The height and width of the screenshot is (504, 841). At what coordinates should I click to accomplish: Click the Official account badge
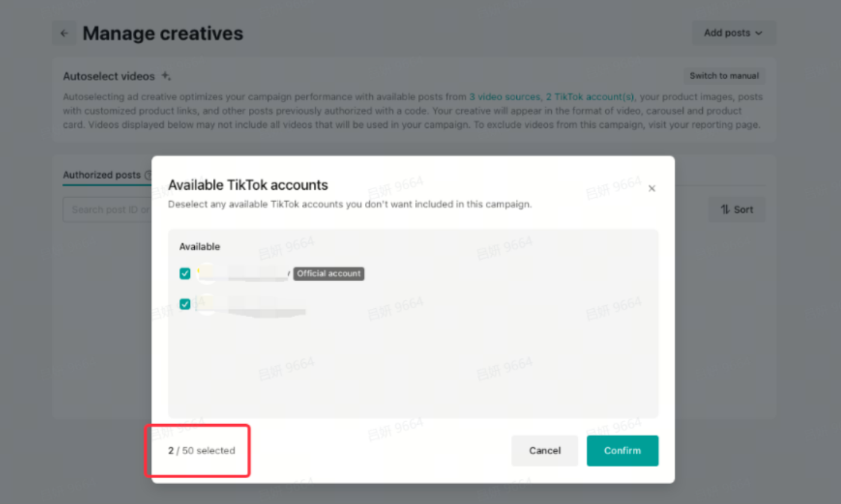(x=329, y=274)
